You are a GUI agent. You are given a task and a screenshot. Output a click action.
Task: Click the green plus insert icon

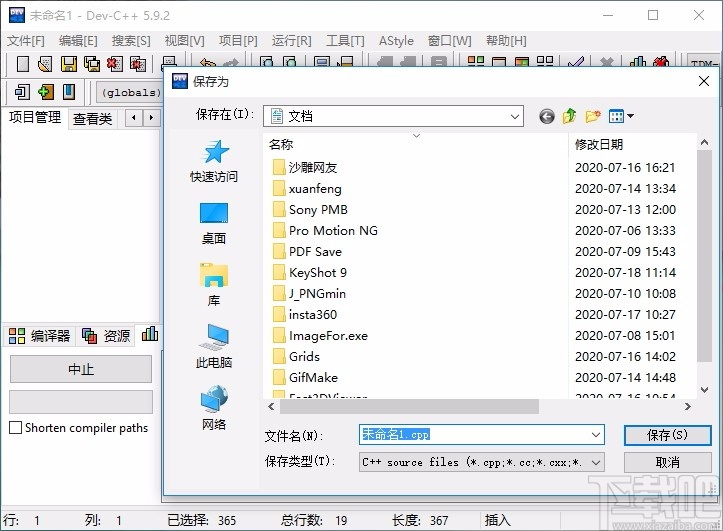[46, 92]
